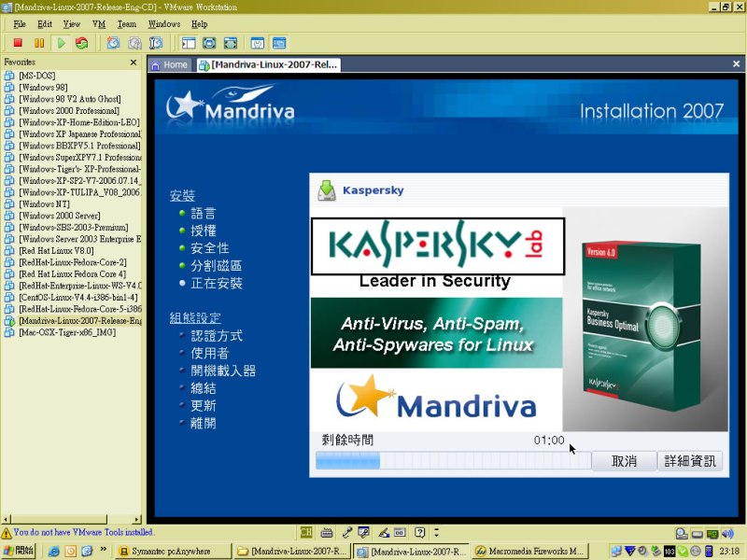This screenshot has width=747, height=560.
Task: Click the taskbar clock showing 23:18
Action: [x=729, y=551]
